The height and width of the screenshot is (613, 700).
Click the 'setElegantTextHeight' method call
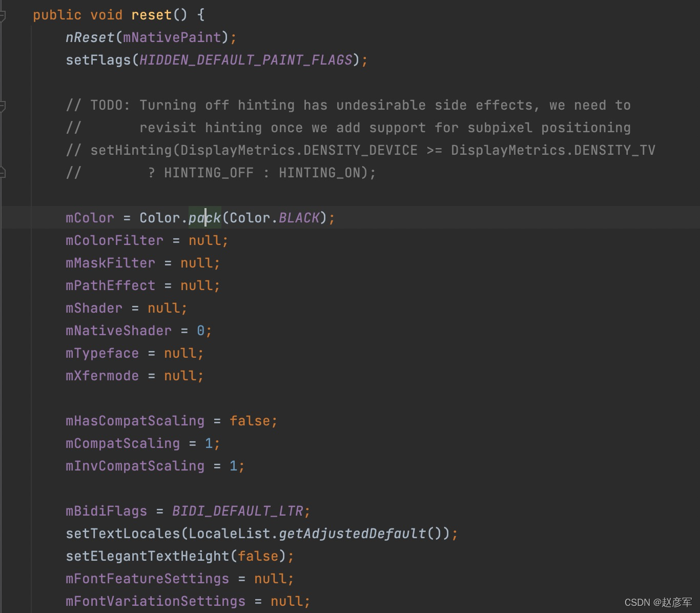147,556
